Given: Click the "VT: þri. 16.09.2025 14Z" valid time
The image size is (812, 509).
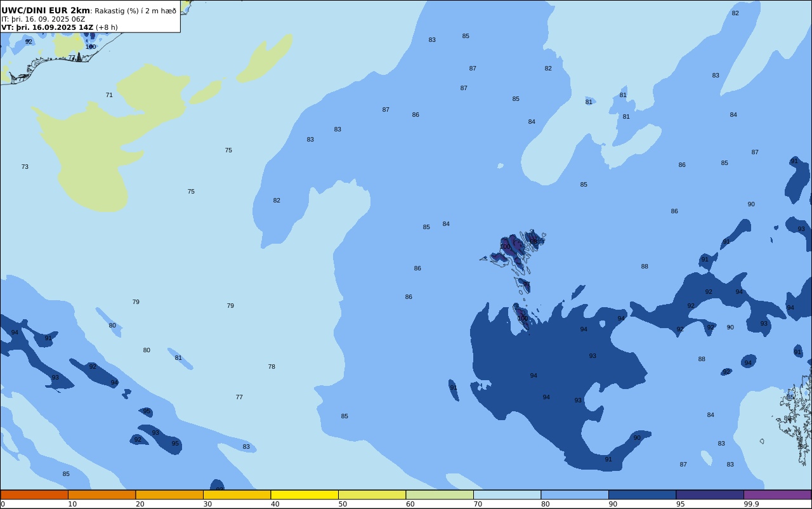Looking at the screenshot, I should pos(48,27).
